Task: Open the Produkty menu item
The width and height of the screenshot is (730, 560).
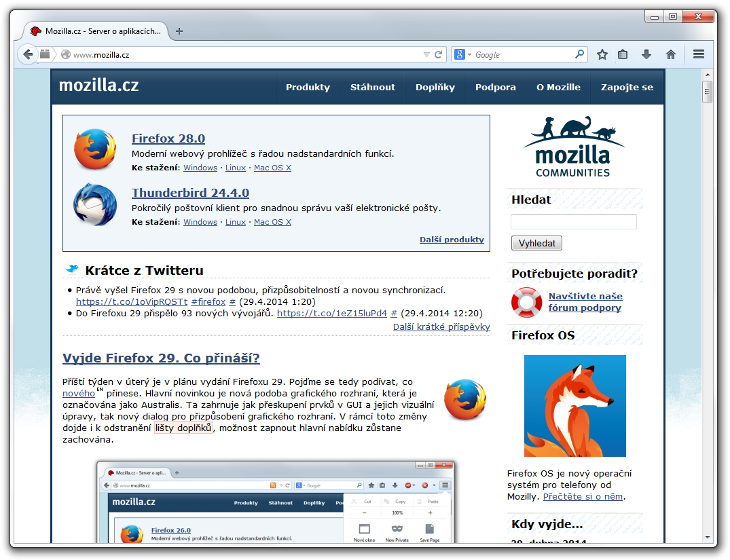Action: pos(308,87)
